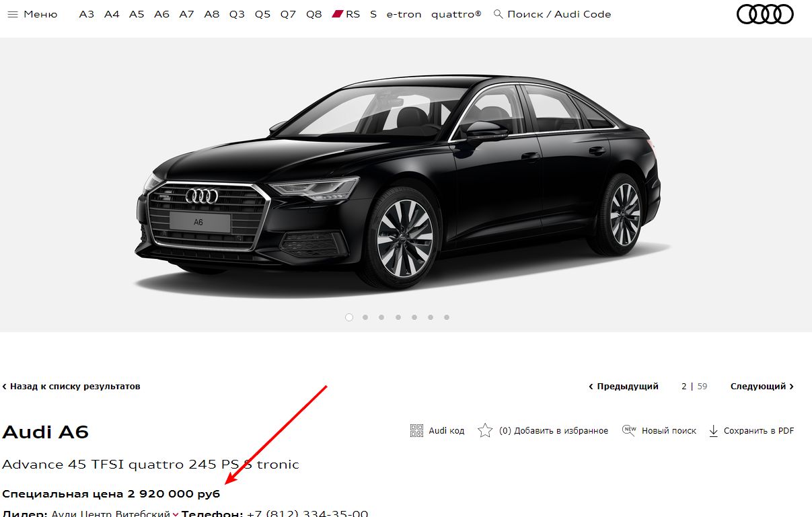812x517 pixels.
Task: Click the star icon to add favorite
Action: click(x=485, y=430)
